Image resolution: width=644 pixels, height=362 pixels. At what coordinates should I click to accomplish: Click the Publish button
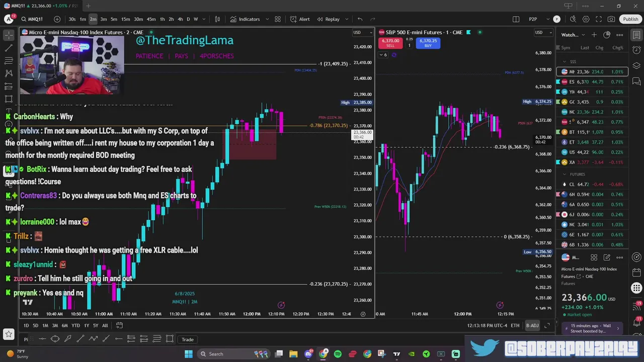click(630, 19)
